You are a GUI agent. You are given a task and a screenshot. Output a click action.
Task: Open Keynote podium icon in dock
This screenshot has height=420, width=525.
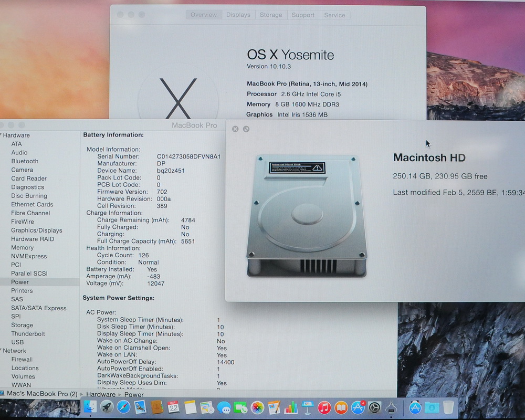click(x=307, y=407)
